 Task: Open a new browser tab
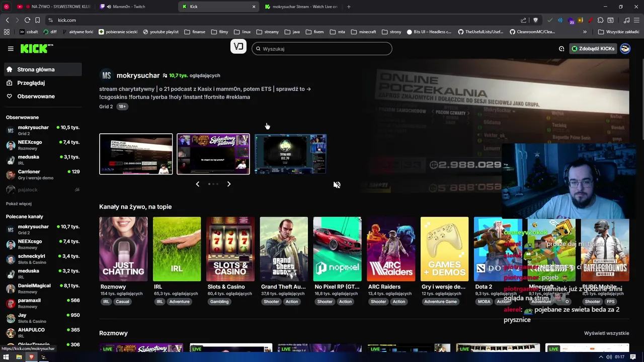349,7
